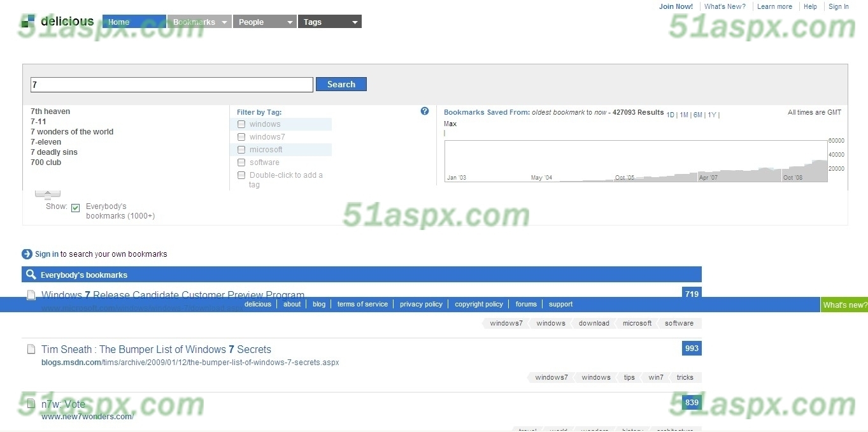Click the 719 saves count badge

(692, 294)
